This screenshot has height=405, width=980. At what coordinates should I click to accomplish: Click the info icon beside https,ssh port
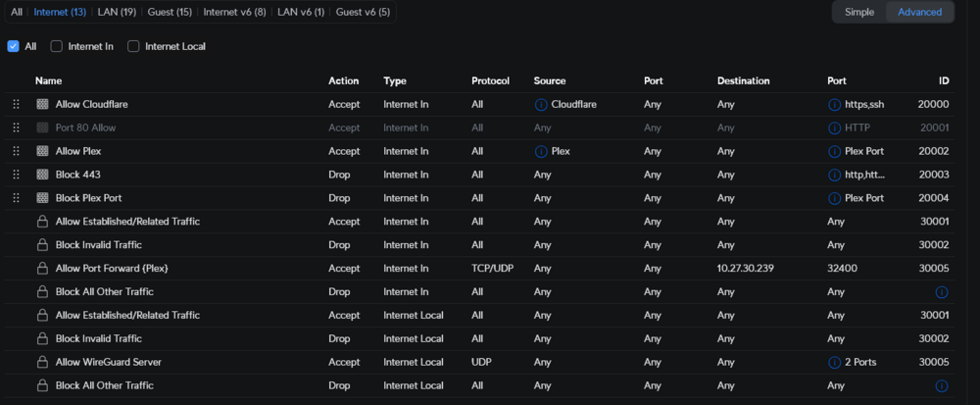click(x=834, y=104)
